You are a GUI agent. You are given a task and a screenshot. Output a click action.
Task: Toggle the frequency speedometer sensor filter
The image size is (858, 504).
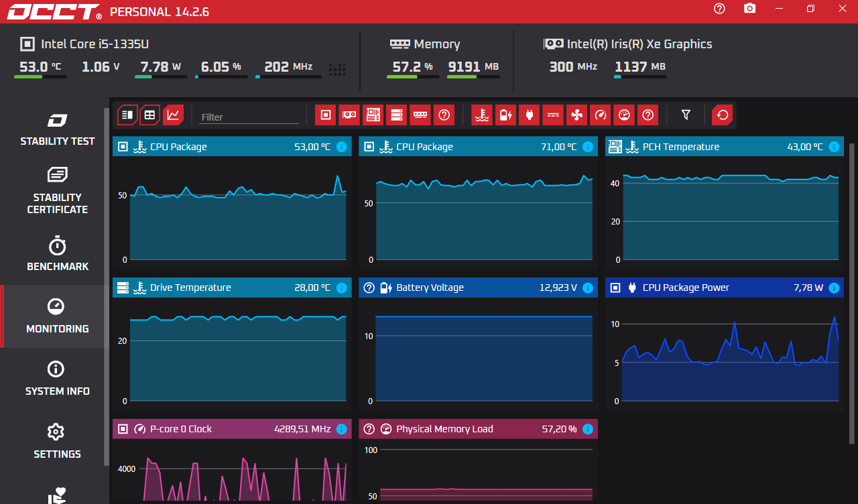(x=600, y=115)
